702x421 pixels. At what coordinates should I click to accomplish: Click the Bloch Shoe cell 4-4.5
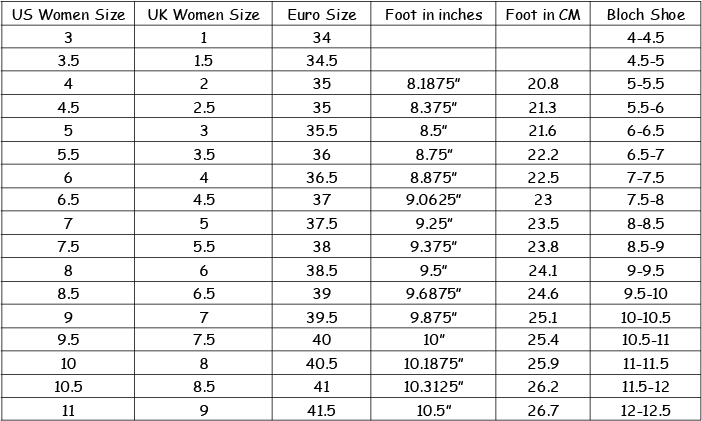coord(645,37)
